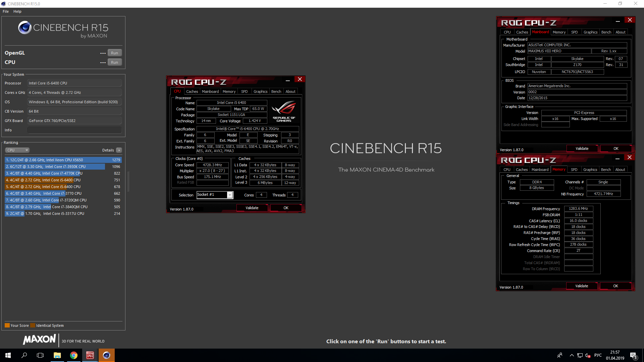Viewport: 644px width, 362px height.
Task: Open Google Chrome from taskbar
Action: point(74,355)
